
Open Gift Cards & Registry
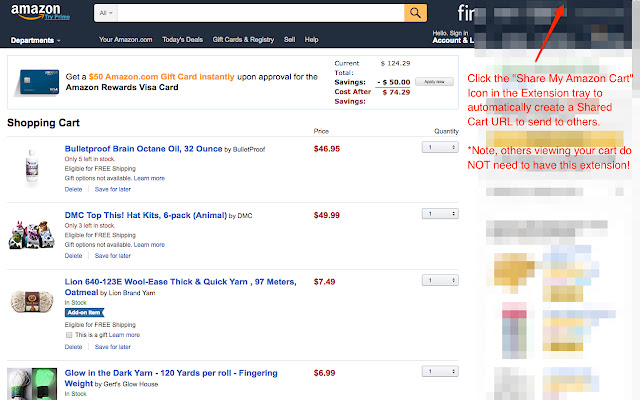(x=243, y=40)
